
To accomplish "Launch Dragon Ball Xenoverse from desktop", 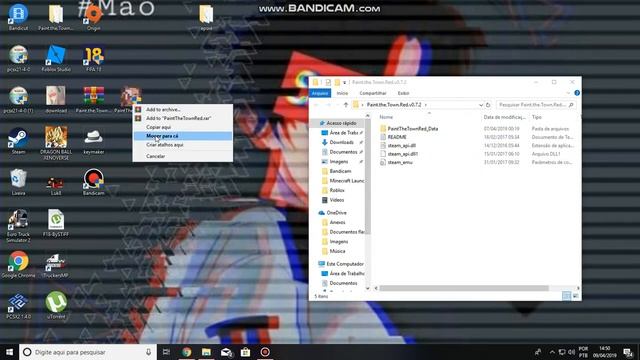I will point(56,143).
